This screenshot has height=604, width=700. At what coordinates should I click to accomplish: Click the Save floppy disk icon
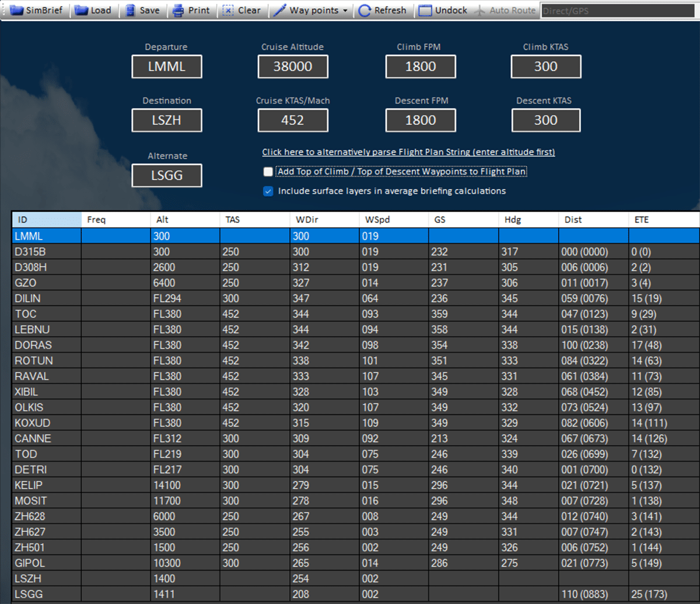point(130,10)
